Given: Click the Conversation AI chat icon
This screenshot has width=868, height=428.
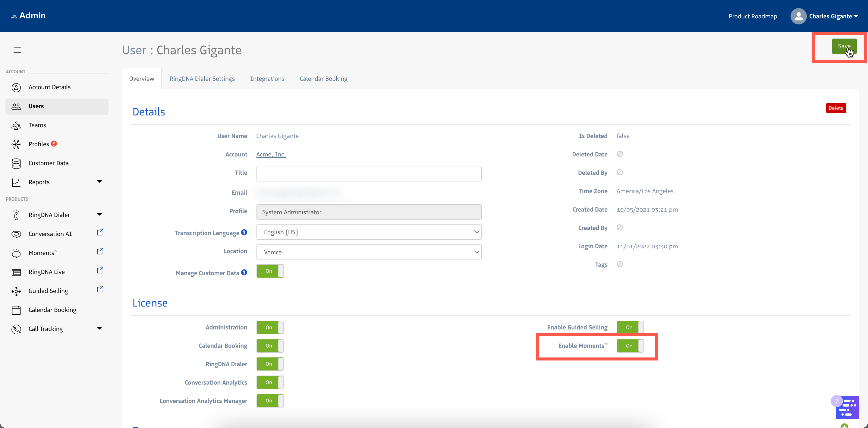Looking at the screenshot, I should click(16, 234).
